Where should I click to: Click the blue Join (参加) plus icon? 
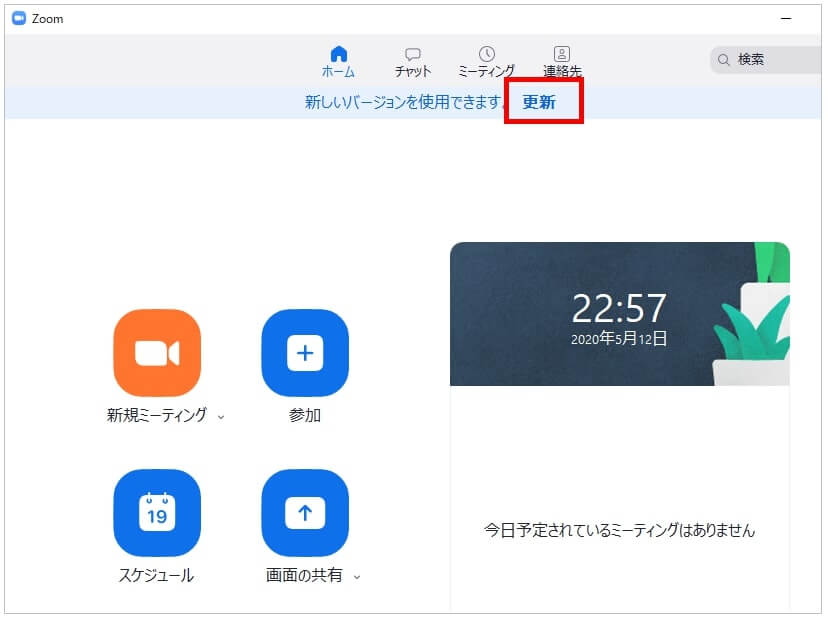click(x=305, y=353)
